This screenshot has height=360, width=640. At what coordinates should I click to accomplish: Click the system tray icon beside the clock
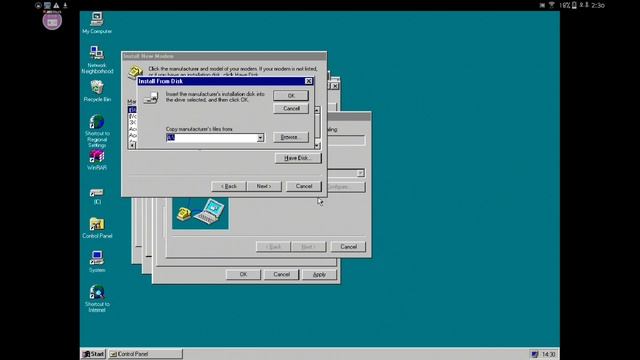[534, 354]
